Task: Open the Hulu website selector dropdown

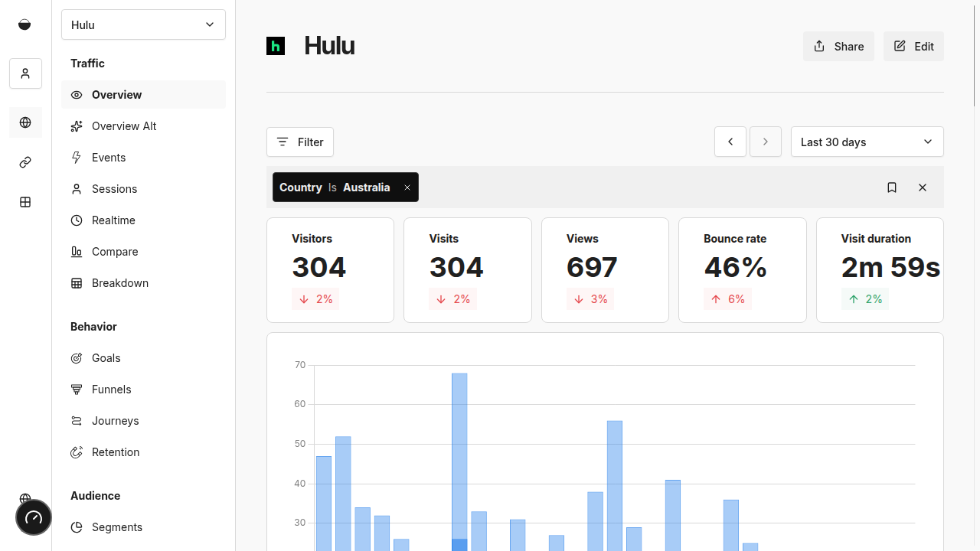Action: click(143, 24)
